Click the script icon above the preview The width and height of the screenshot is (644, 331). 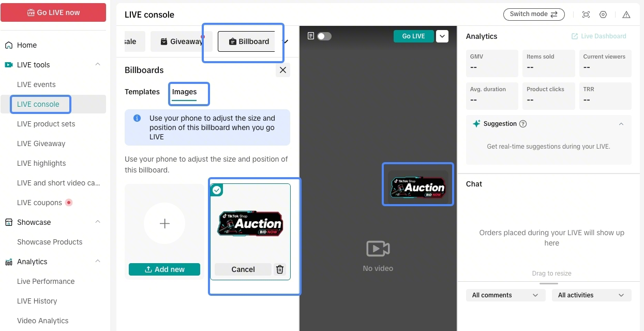pyautogui.click(x=311, y=36)
